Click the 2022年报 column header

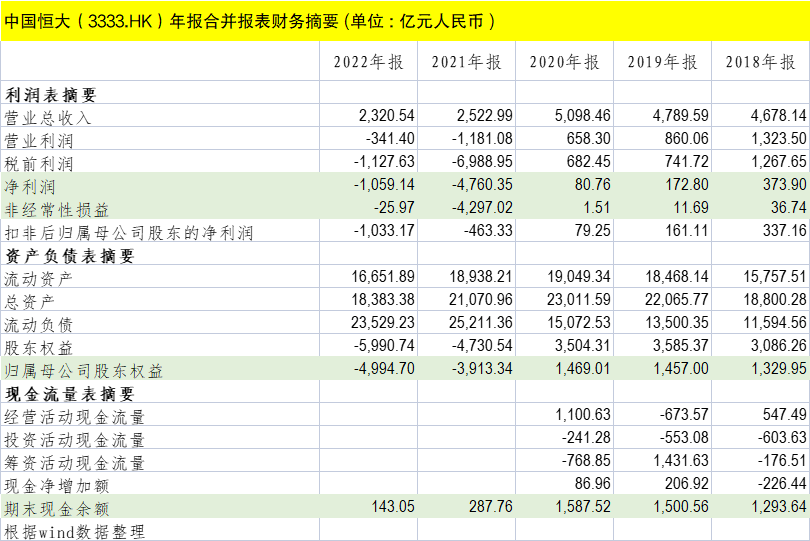click(x=368, y=62)
